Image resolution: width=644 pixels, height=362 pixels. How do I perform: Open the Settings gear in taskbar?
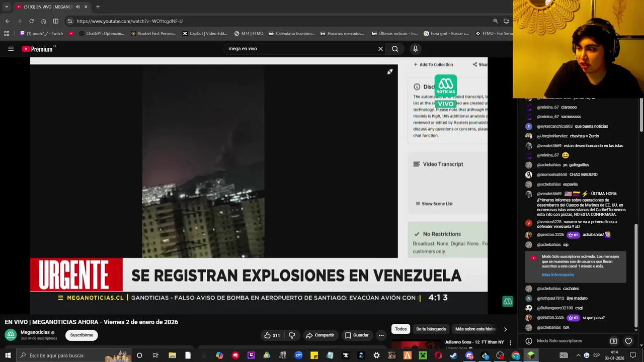[x=376, y=355]
